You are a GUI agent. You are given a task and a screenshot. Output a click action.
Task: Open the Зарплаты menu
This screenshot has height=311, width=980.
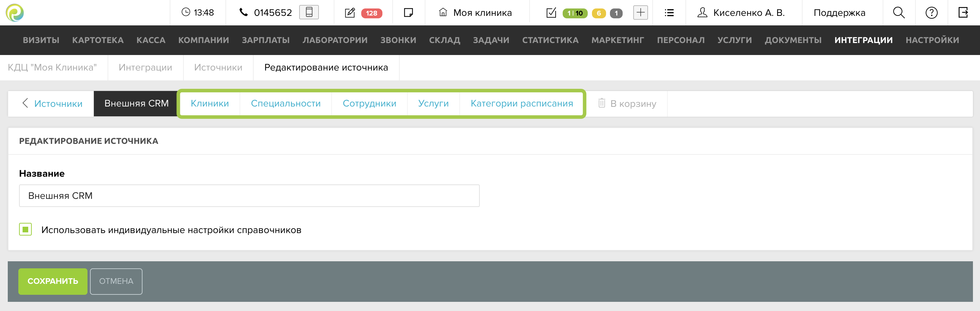pyautogui.click(x=266, y=40)
